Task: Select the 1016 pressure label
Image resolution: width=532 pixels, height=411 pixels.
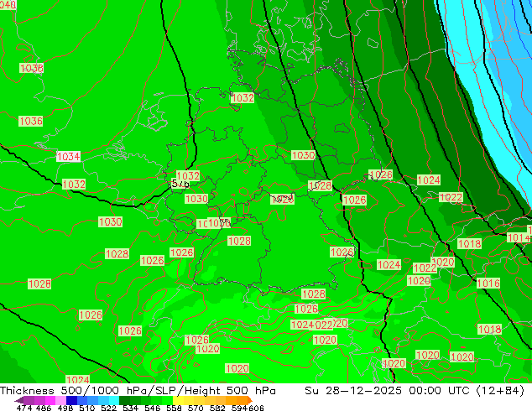Action: coord(488,283)
